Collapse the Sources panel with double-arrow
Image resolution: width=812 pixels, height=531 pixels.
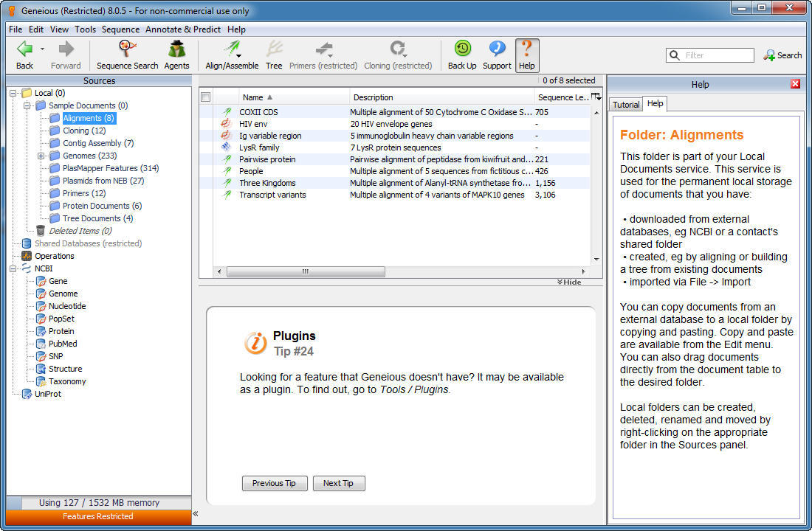(x=196, y=514)
